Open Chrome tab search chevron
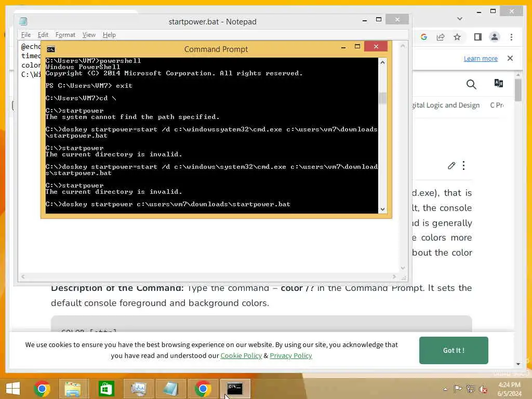This screenshot has width=532, height=399. tap(460, 19)
